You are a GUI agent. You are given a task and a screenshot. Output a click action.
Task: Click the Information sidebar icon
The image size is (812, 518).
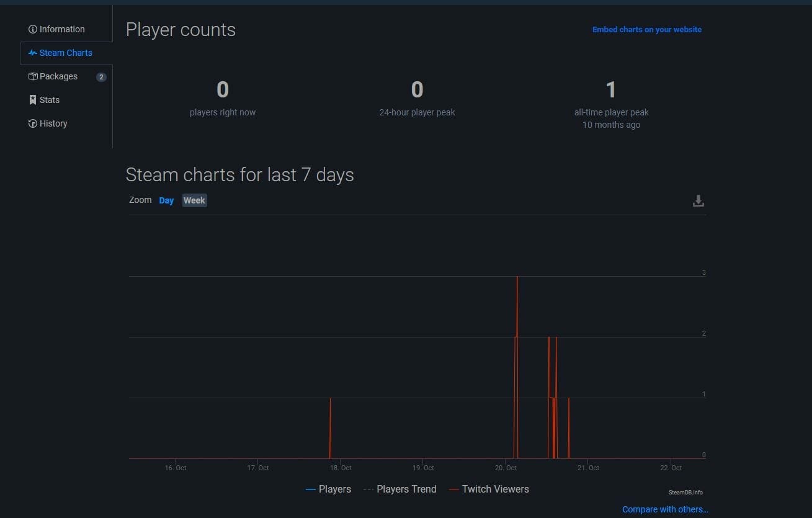coord(33,29)
